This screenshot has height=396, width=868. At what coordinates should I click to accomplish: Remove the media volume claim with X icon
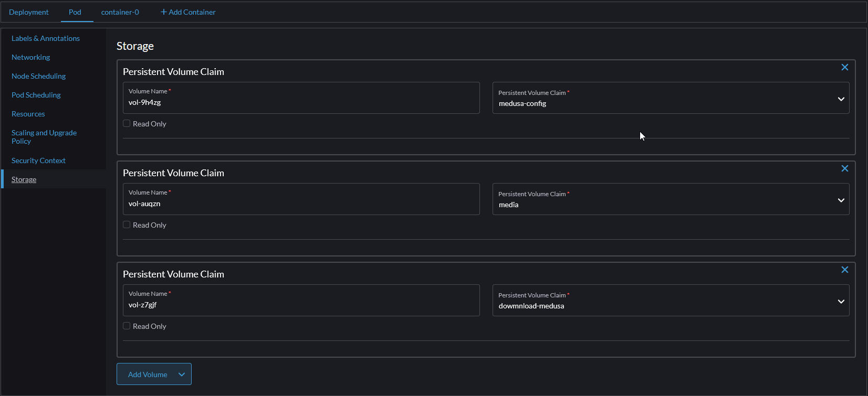pos(844,168)
